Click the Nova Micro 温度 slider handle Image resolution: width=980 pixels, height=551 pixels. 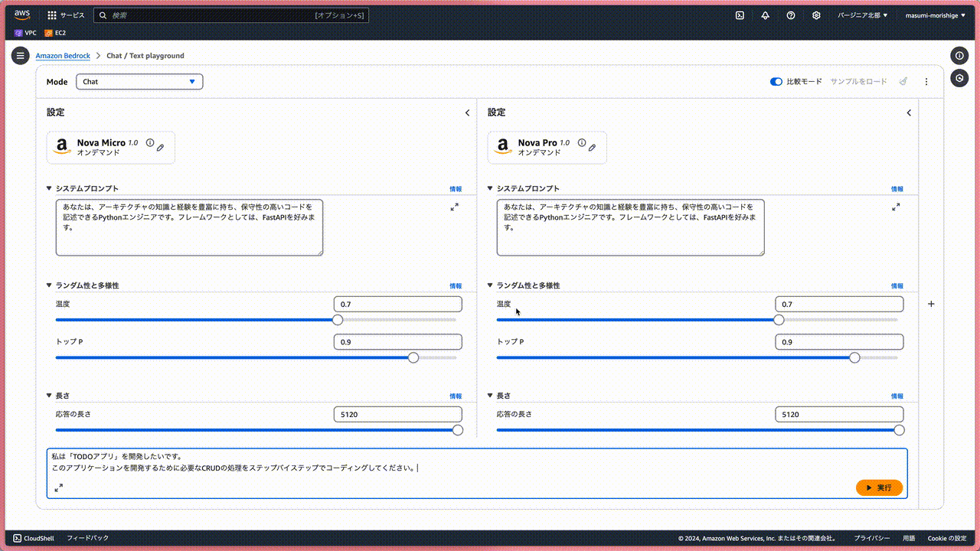[338, 320]
